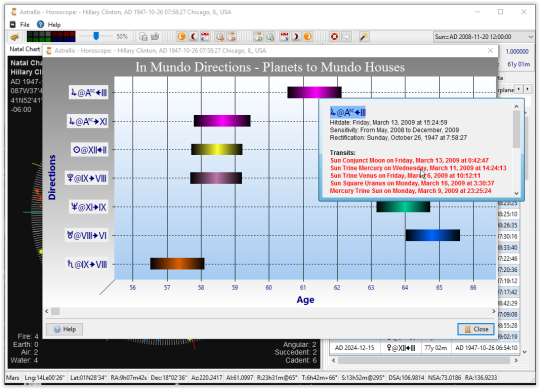Click the red lifebuoy toolbar icon
This screenshot has width=540, height=389.
click(x=334, y=36)
